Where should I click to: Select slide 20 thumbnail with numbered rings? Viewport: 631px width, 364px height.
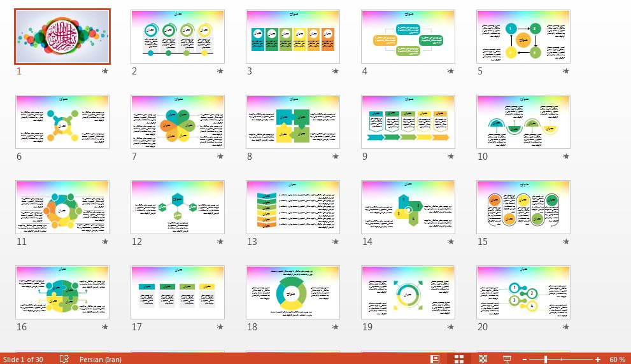[x=523, y=292]
